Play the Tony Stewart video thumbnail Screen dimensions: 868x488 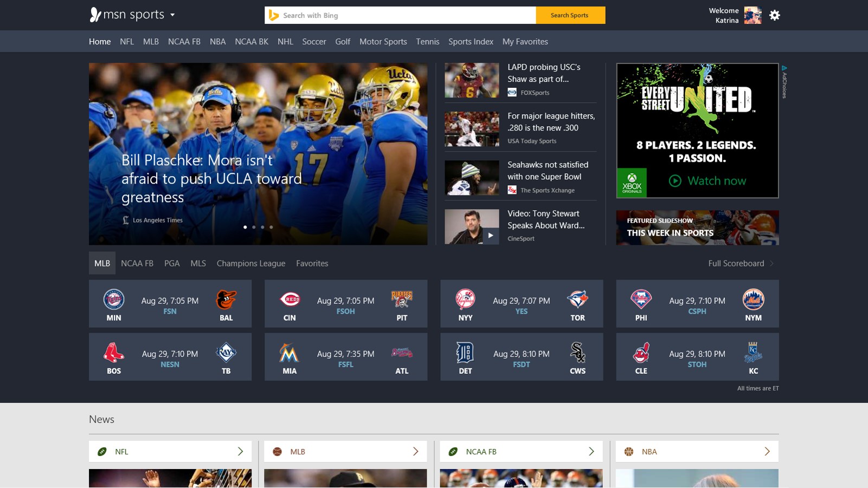tap(472, 227)
